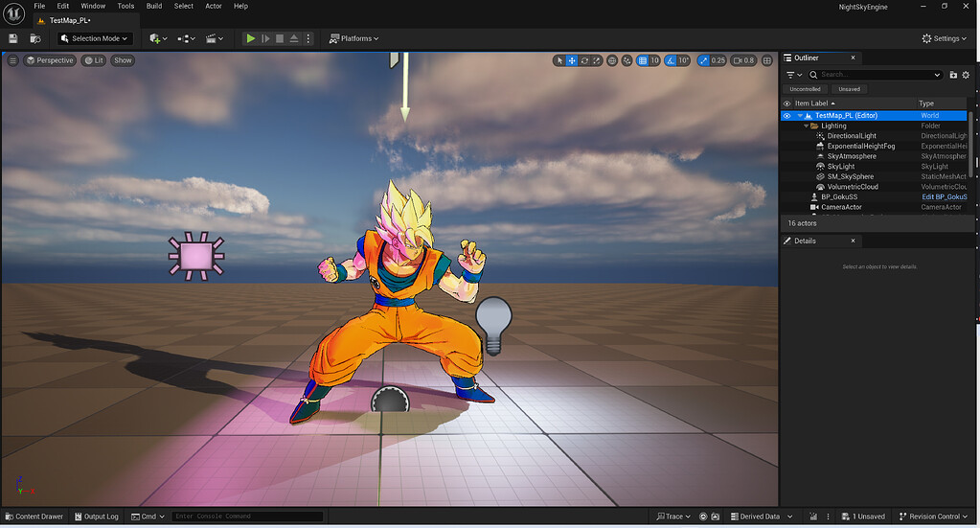Click the Stop simulation button
The image size is (980, 528).
280,38
